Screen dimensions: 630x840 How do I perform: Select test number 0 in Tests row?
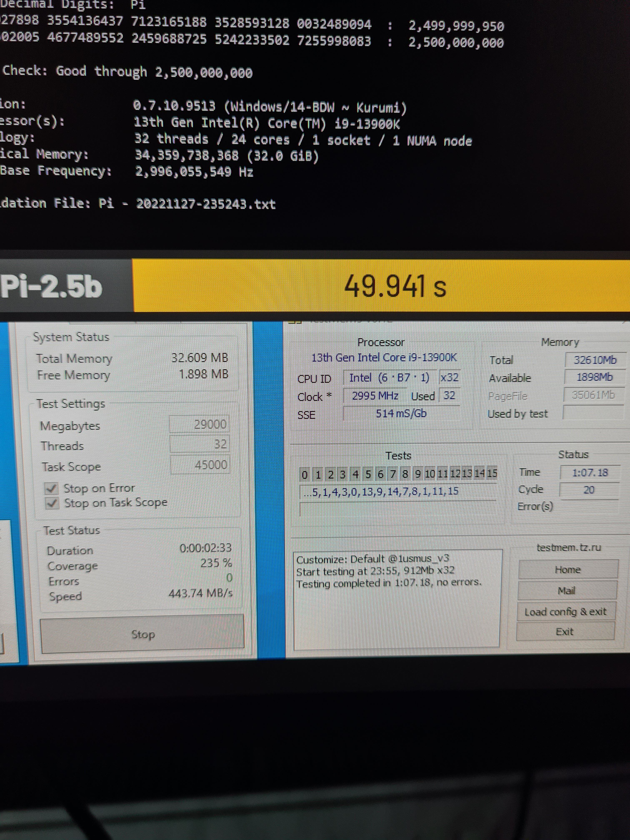coord(305,474)
